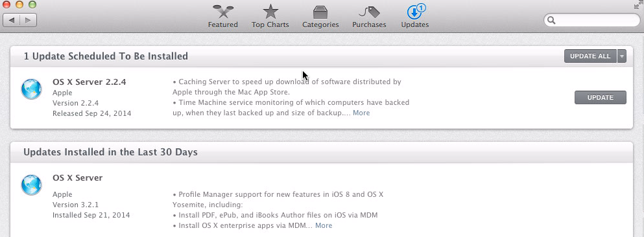644x237 pixels.
Task: Open the Featured section icon
Action: coord(223,12)
